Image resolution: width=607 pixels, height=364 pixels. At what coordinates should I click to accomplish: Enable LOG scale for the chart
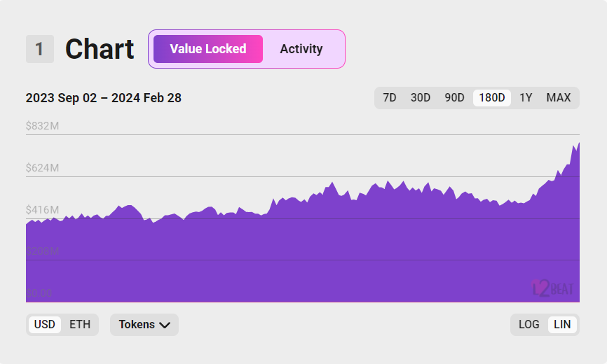[528, 325]
